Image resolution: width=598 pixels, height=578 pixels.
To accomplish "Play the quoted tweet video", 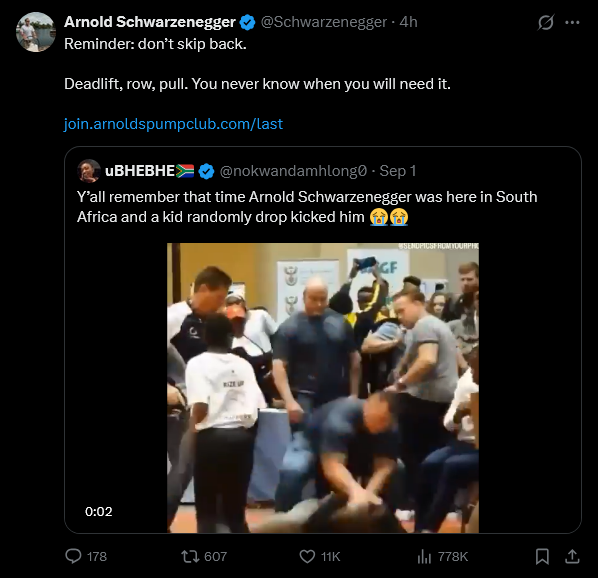I will click(323, 388).
